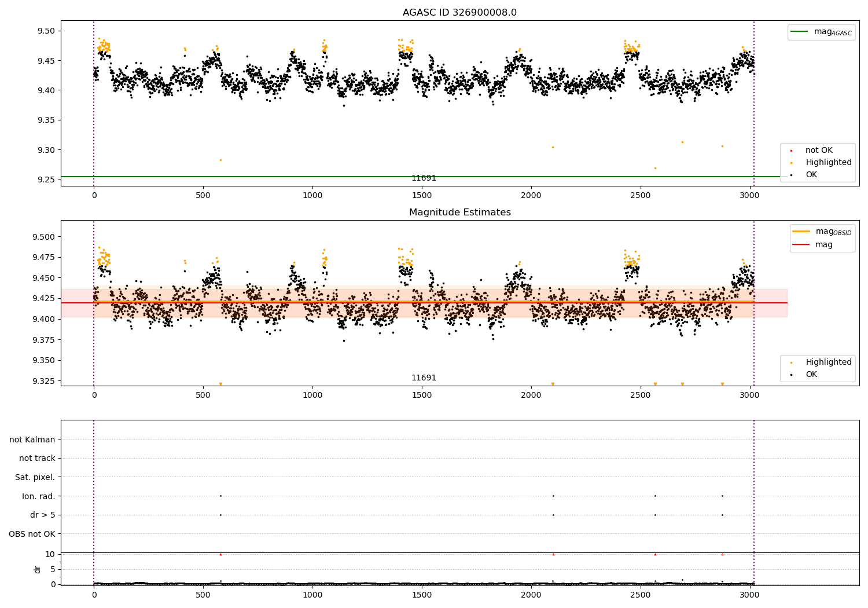Click the 11691 label in the middle plot
Viewport: 868px width, 608px height.
[x=424, y=378]
